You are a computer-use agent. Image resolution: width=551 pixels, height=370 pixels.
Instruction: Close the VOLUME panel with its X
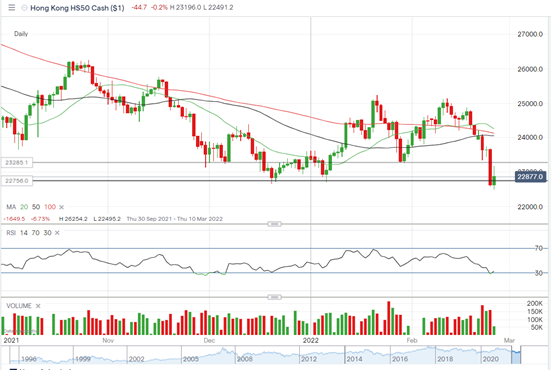coord(38,306)
